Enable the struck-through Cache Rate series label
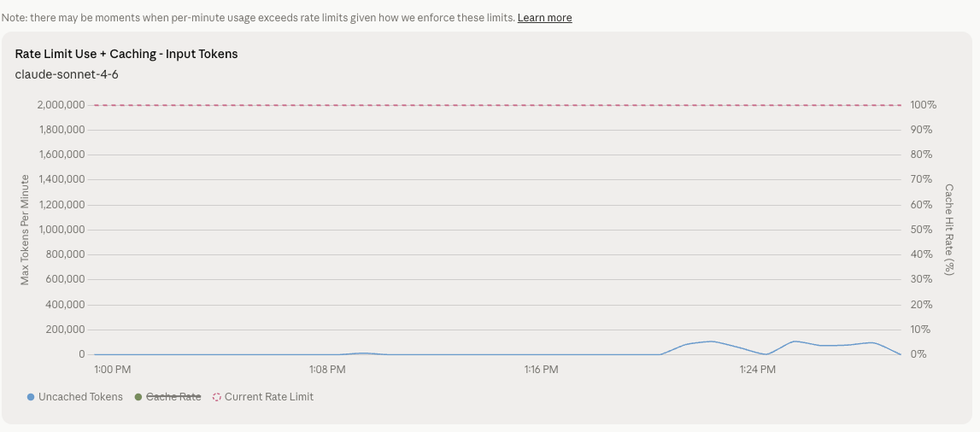 173,397
